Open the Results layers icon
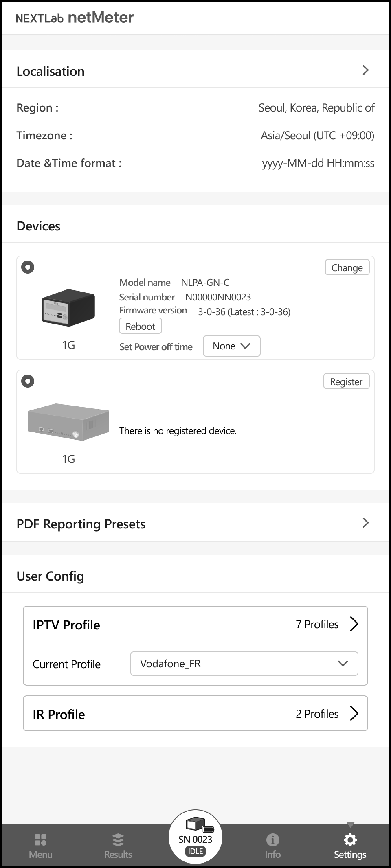The height and width of the screenshot is (868, 391). point(118,840)
